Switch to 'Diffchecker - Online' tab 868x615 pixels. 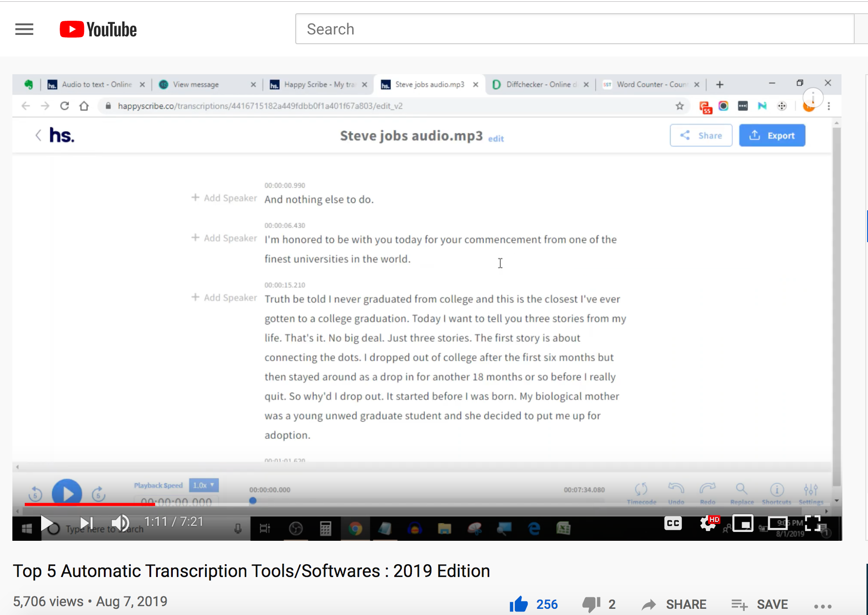tap(541, 84)
